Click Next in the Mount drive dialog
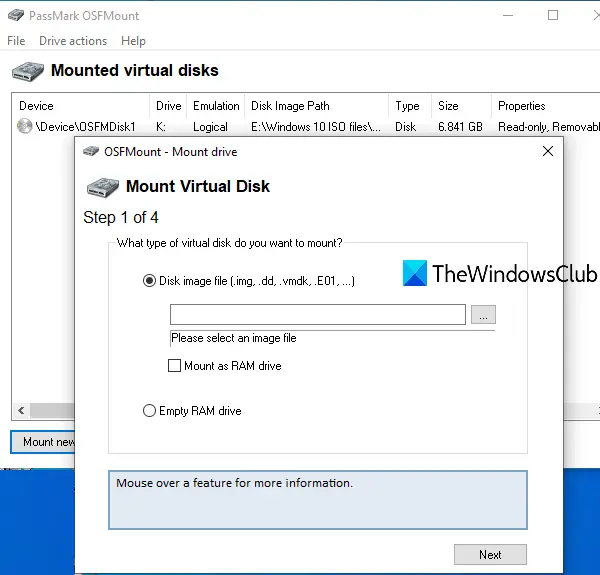Screen dimensions: 600x575 pyautogui.click(x=490, y=554)
